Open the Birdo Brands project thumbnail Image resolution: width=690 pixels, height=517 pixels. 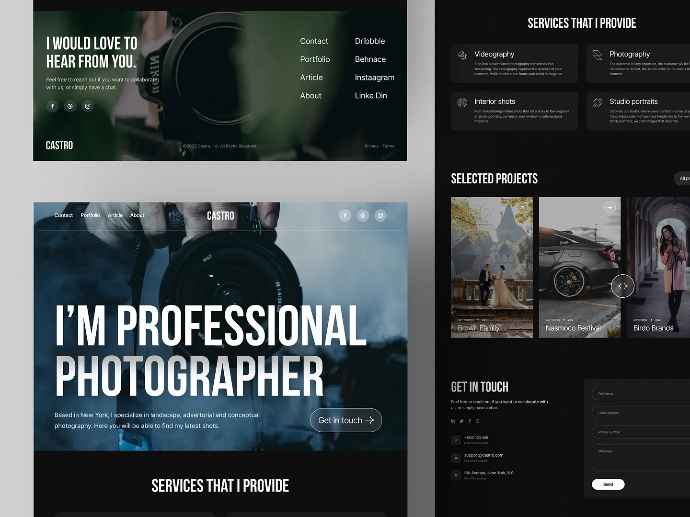[658, 268]
